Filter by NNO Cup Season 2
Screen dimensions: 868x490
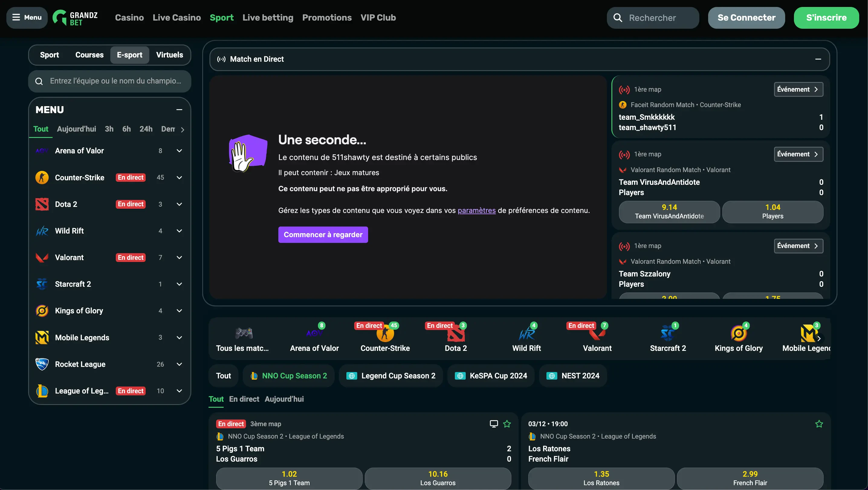(x=288, y=376)
